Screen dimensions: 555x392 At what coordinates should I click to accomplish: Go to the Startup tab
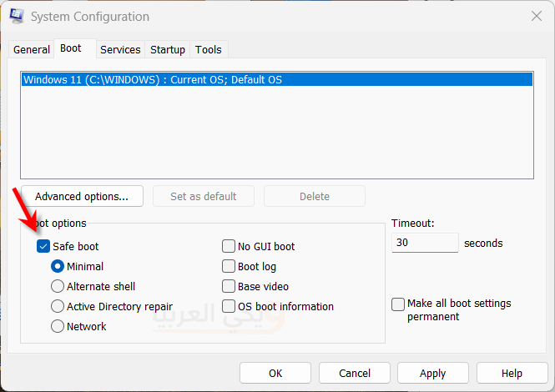[x=168, y=49]
